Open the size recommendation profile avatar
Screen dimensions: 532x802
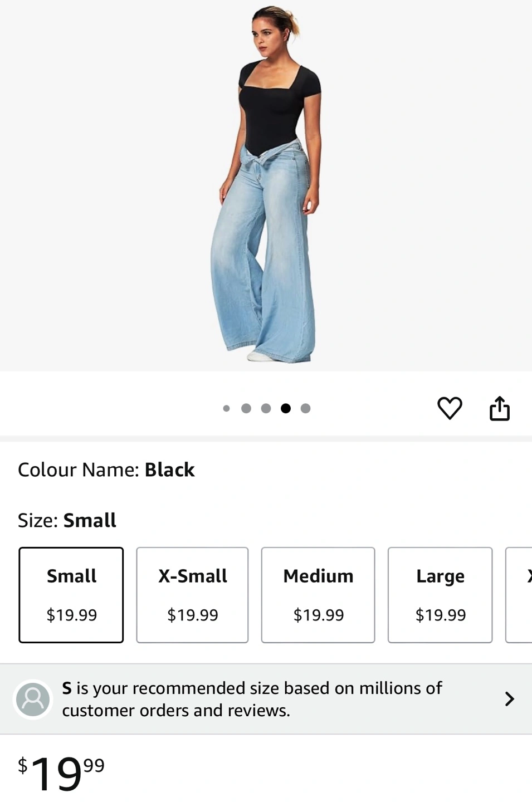point(33,700)
